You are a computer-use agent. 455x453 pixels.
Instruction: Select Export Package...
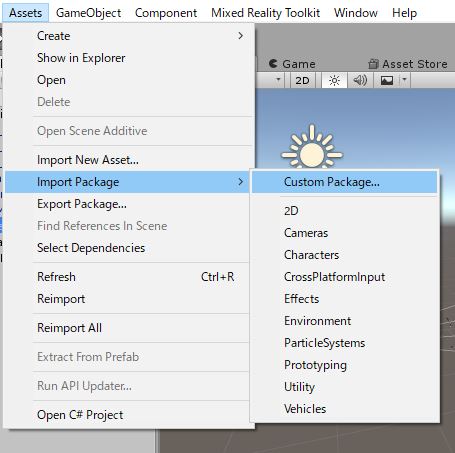[x=127, y=204]
